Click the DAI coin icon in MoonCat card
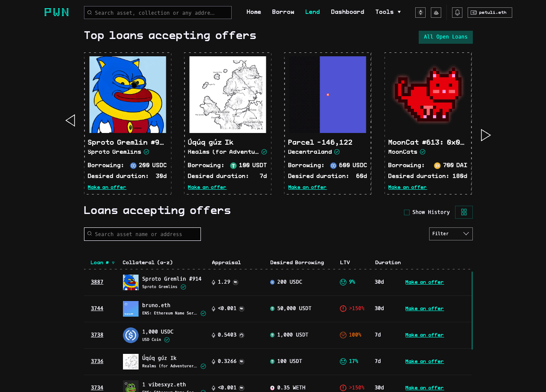This screenshot has height=392, width=546. tap(437, 165)
